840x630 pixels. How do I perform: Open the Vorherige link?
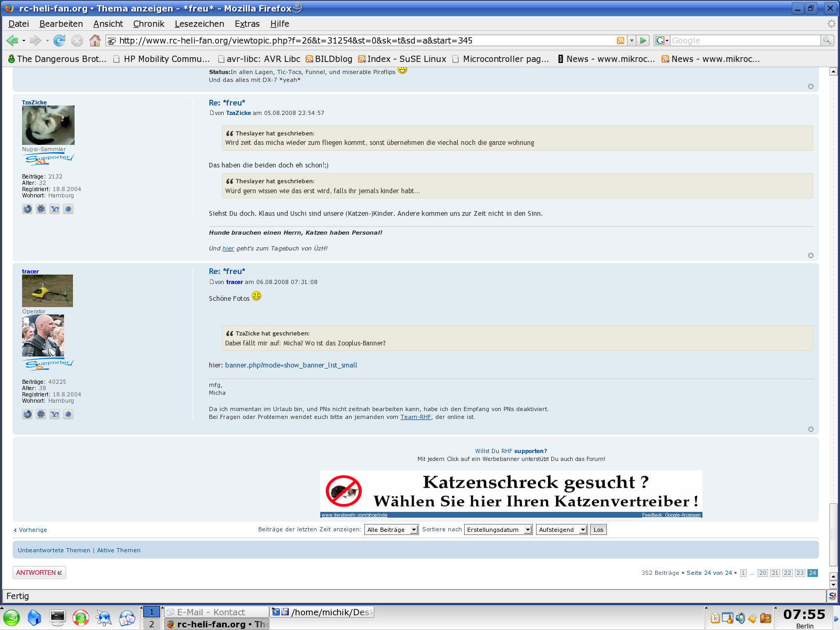pos(33,530)
